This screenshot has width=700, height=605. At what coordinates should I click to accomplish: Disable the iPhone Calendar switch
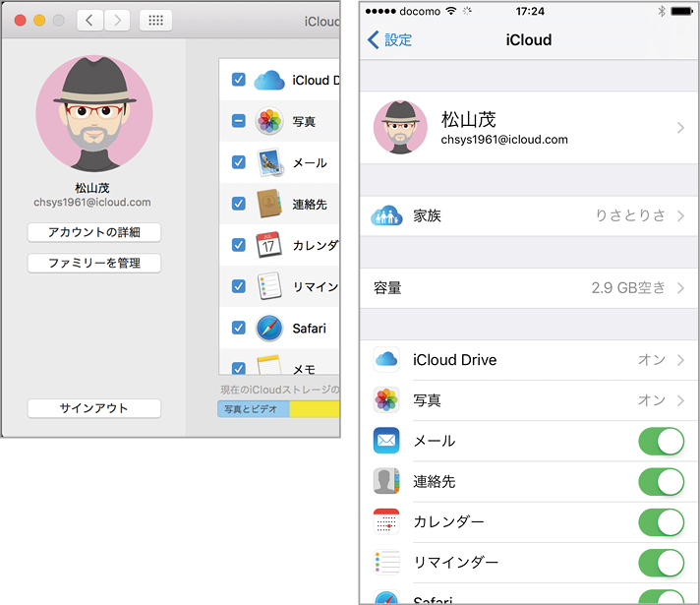click(661, 521)
